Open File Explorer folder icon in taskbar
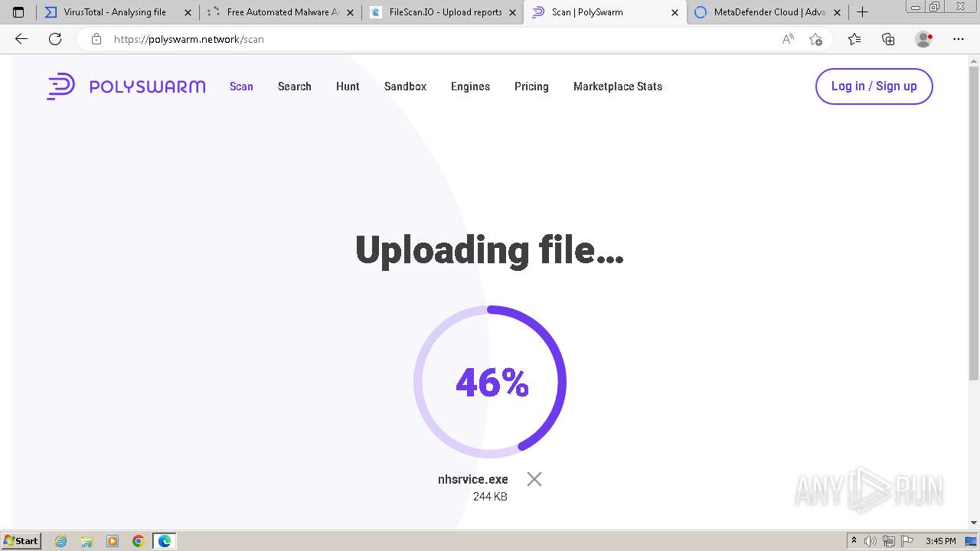 click(x=87, y=541)
